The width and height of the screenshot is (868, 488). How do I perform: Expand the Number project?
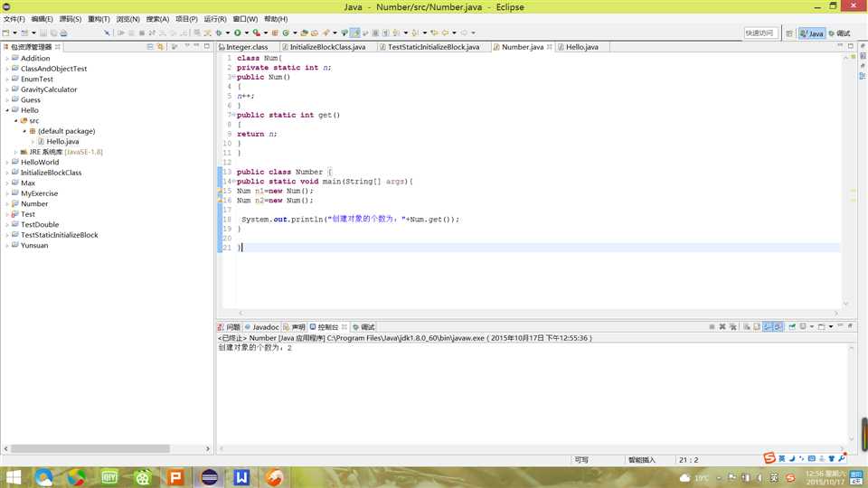pyautogui.click(x=7, y=203)
